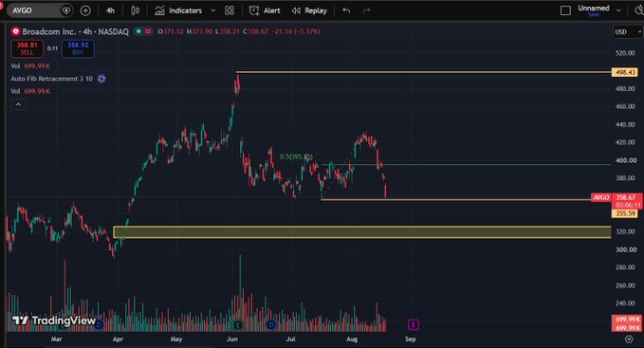Open the USD currency dropdown
Viewport: 644px width, 348px height.
(627, 31)
